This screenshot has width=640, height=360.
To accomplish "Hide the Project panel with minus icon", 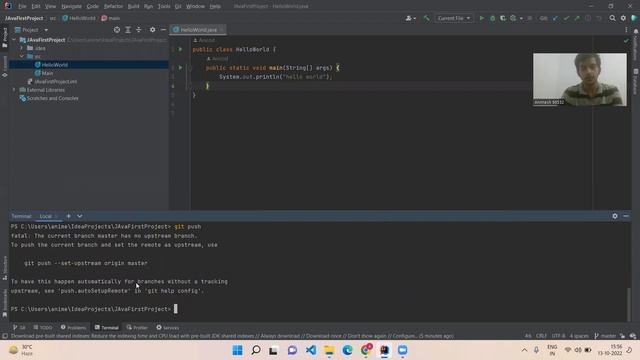I will [x=163, y=30].
